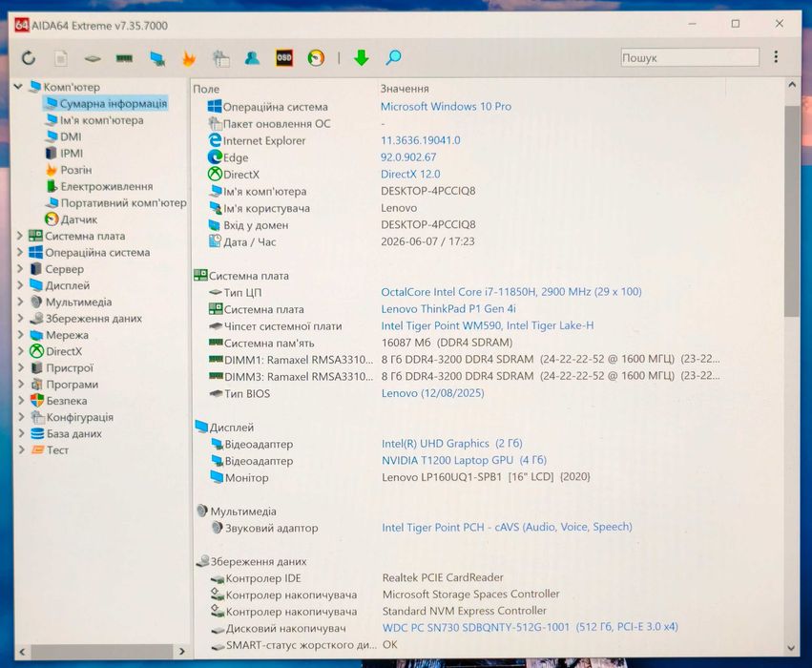Click the Internet Explorer row icon
The height and width of the screenshot is (668, 812).
point(215,140)
